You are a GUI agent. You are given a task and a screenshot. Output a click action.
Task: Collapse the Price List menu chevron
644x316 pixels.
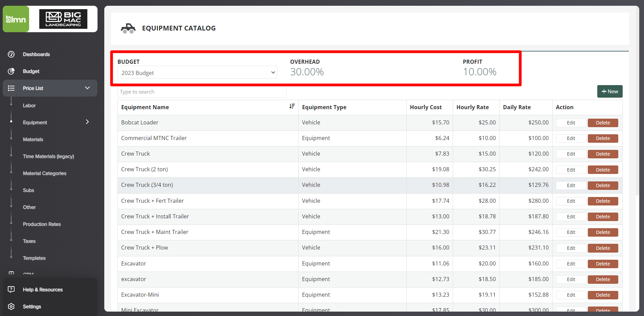tap(87, 88)
